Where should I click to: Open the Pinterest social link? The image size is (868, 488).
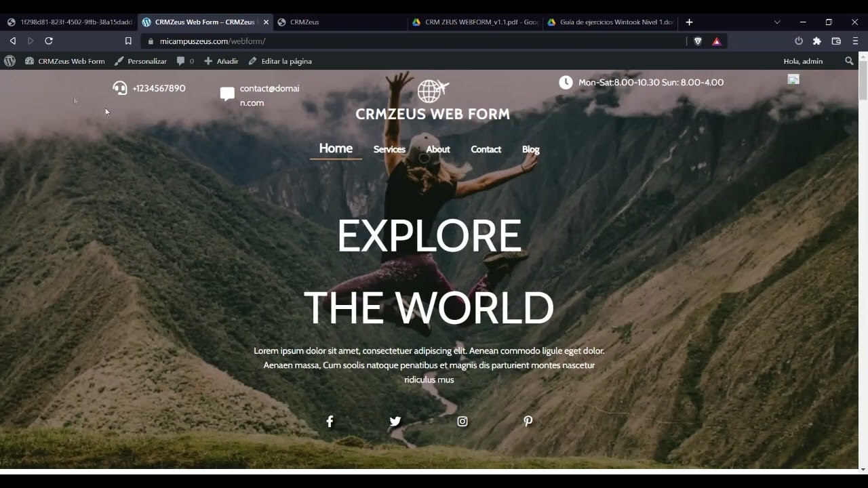coord(528,422)
